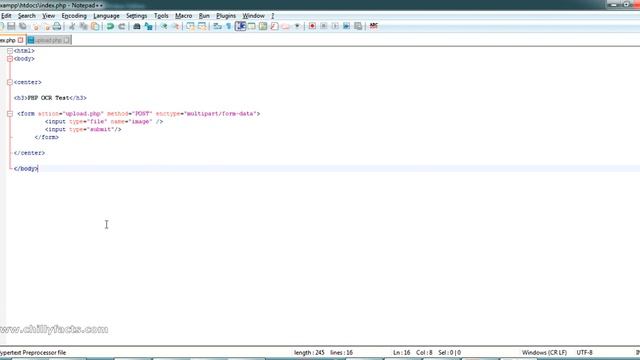The image size is (640, 360).
Task: Open Find with the binoculars icon
Action: pos(137,26)
